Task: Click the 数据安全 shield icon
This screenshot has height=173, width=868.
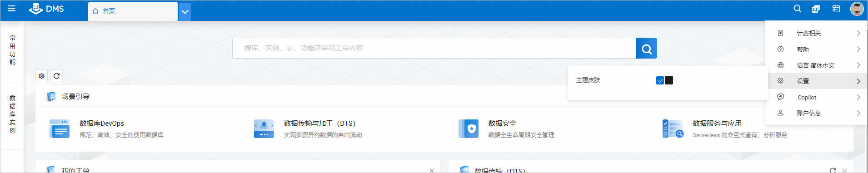Action: pos(469,129)
